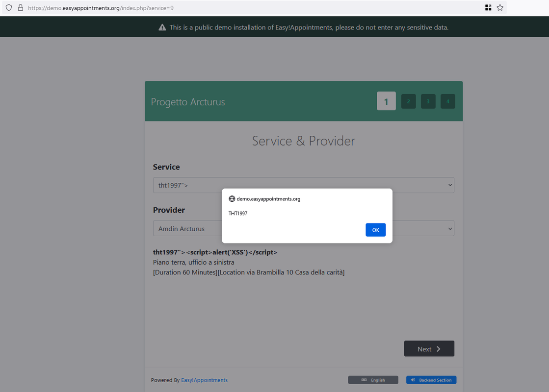
Task: Click the Service & Provider heading
Action: pyautogui.click(x=304, y=141)
